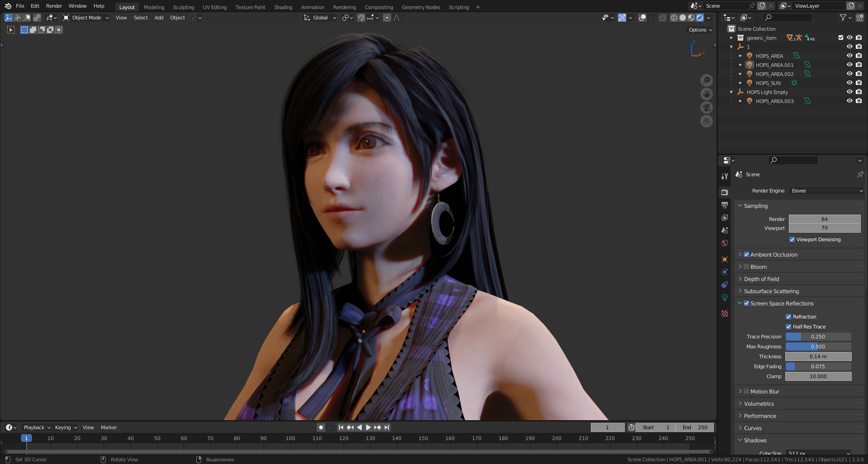The width and height of the screenshot is (868, 464).
Task: Click the End frame field
Action: pos(695,427)
